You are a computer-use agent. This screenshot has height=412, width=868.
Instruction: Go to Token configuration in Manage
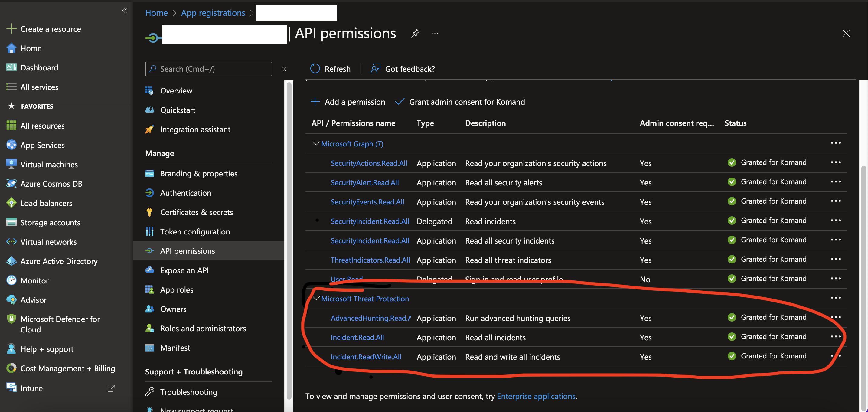(195, 232)
